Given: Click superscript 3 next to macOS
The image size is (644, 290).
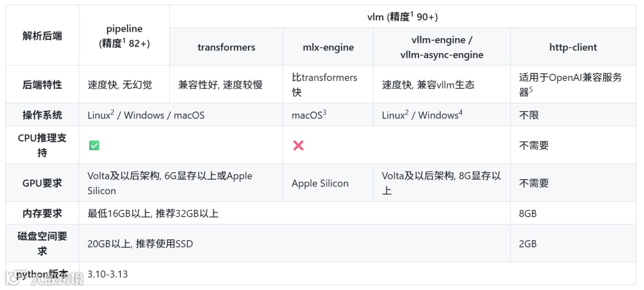Looking at the screenshot, I should [x=324, y=113].
